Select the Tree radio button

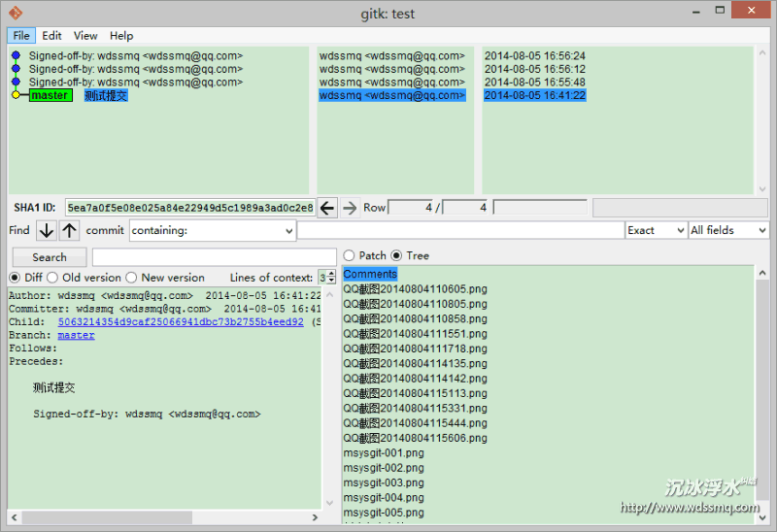[x=396, y=255]
